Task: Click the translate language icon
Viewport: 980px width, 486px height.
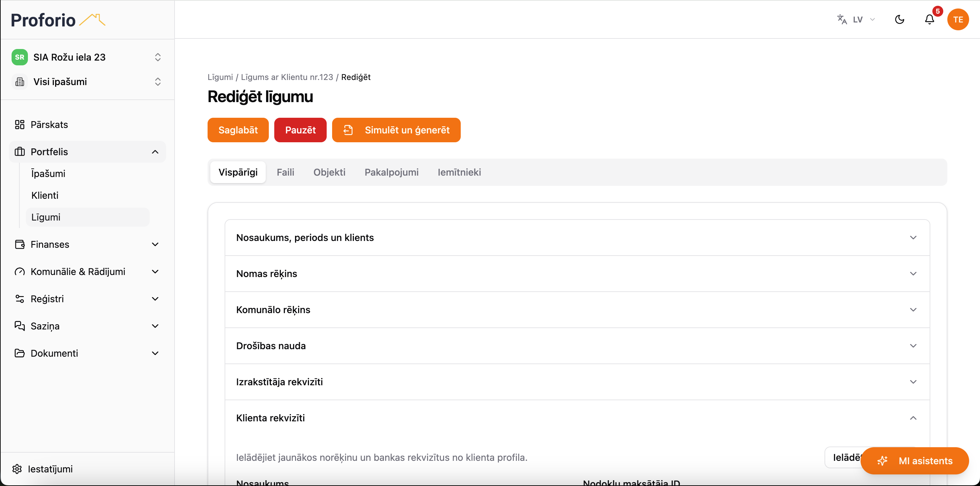Action: click(x=842, y=19)
